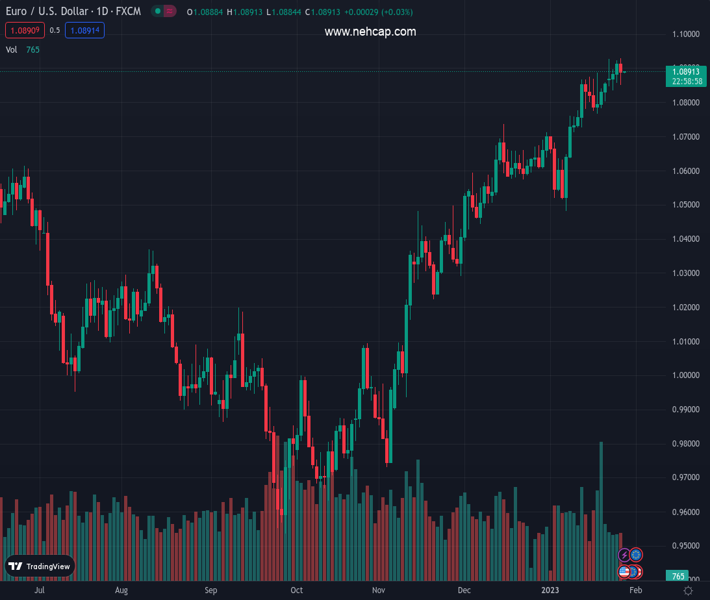Image resolution: width=710 pixels, height=600 pixels.
Task: Click the US flag economic event icon
Action: pyautogui.click(x=625, y=572)
